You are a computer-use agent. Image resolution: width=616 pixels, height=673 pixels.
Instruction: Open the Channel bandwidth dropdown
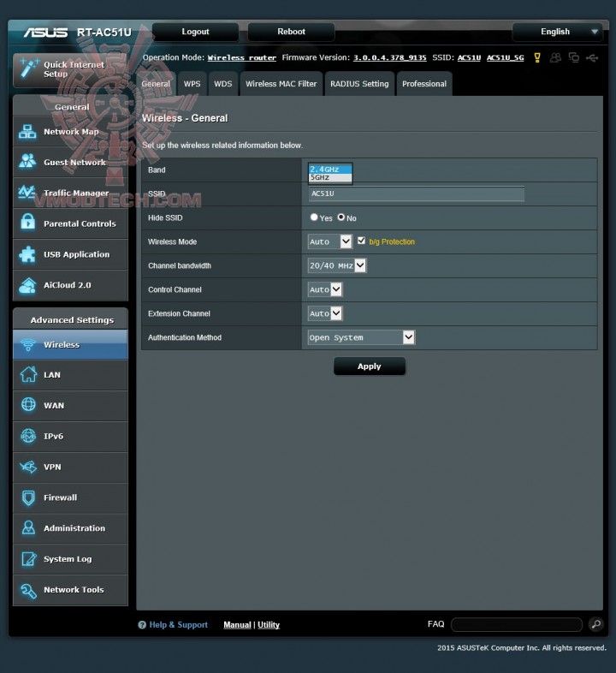pos(337,265)
